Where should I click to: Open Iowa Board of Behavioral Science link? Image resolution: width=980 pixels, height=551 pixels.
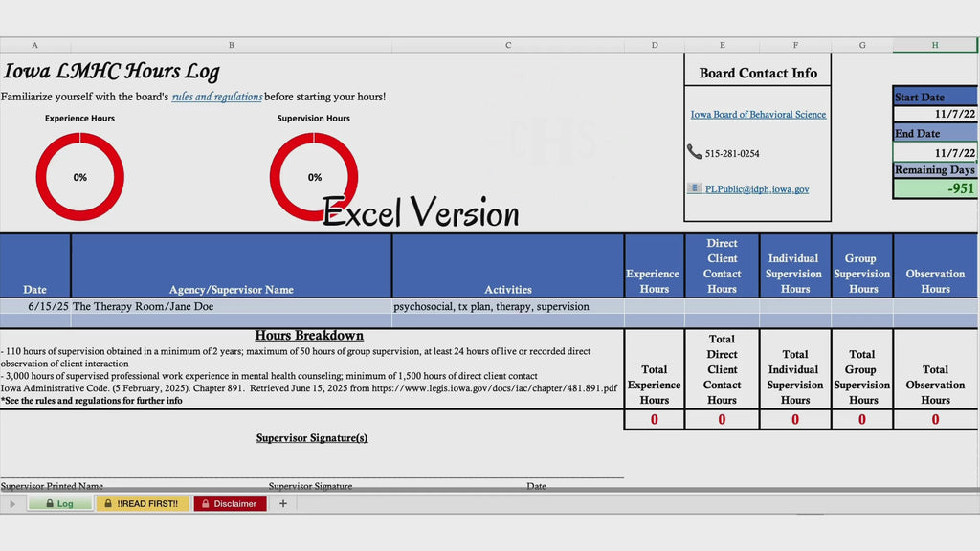point(758,115)
